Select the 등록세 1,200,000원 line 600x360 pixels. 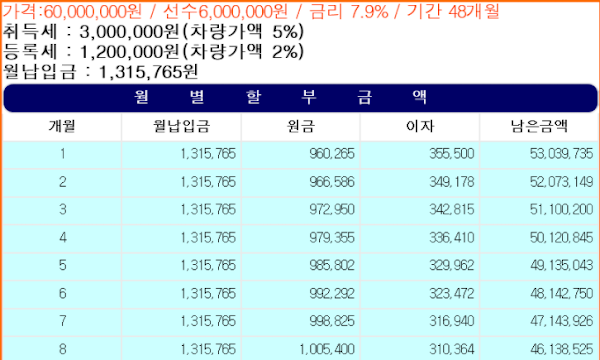coord(153,52)
